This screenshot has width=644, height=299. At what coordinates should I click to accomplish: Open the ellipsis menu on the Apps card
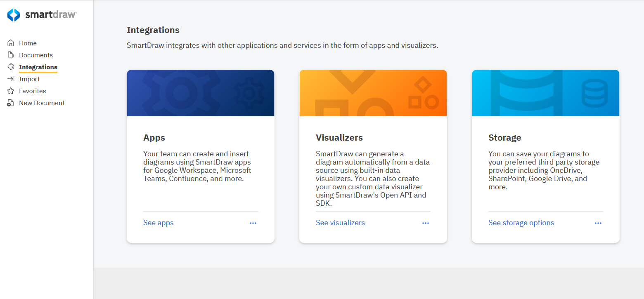(x=253, y=223)
